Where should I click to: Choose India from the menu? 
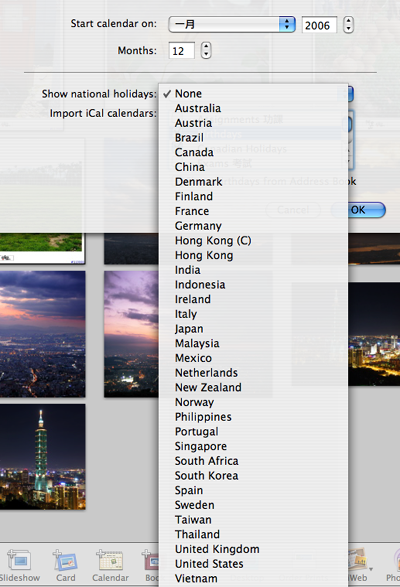pos(254,270)
